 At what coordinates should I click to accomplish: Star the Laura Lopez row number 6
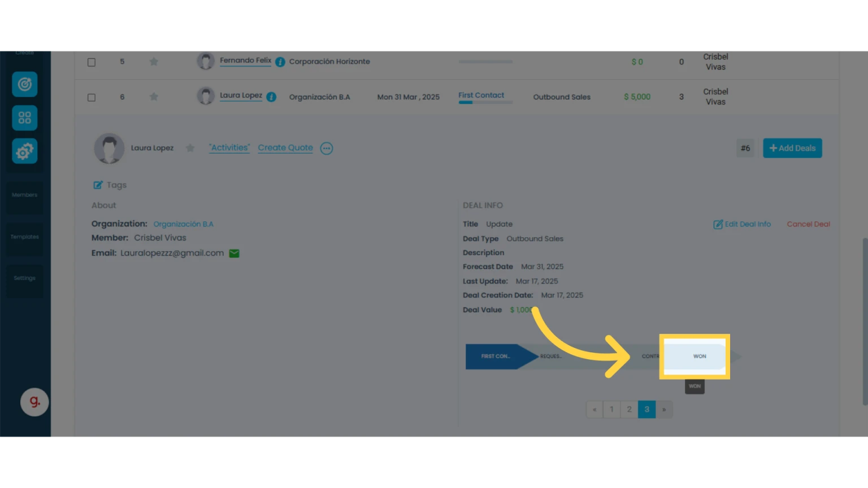coord(154,97)
